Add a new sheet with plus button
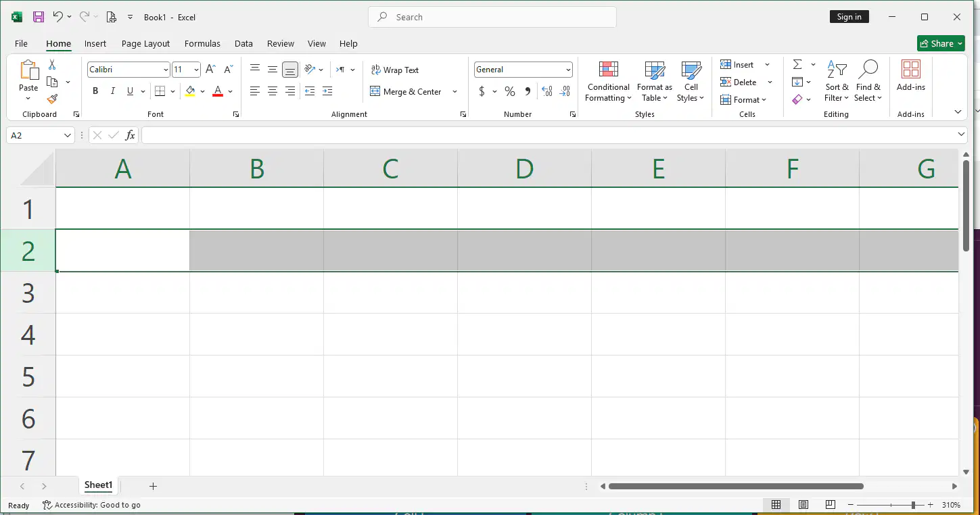Screen dimensions: 980x515 [153, 486]
